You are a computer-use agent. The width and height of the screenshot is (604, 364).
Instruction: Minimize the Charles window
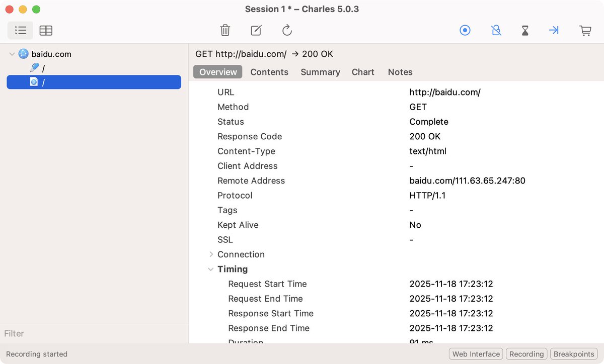pos(23,9)
